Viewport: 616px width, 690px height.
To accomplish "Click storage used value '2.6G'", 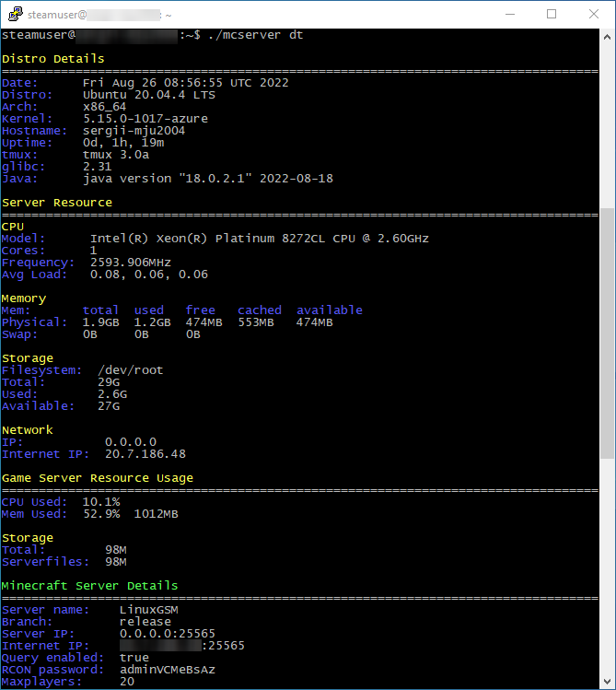I will coord(112,394).
